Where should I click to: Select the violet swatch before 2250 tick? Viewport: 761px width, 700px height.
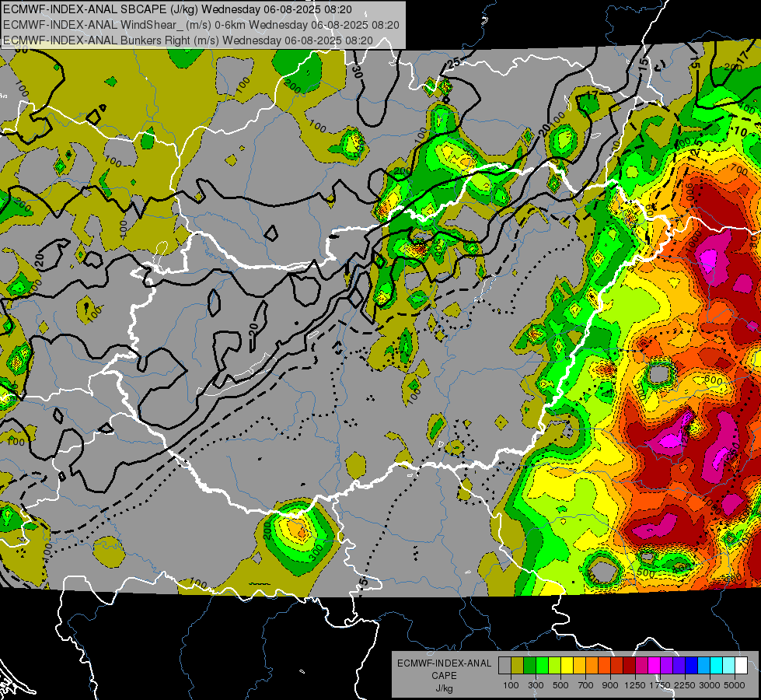click(x=679, y=666)
